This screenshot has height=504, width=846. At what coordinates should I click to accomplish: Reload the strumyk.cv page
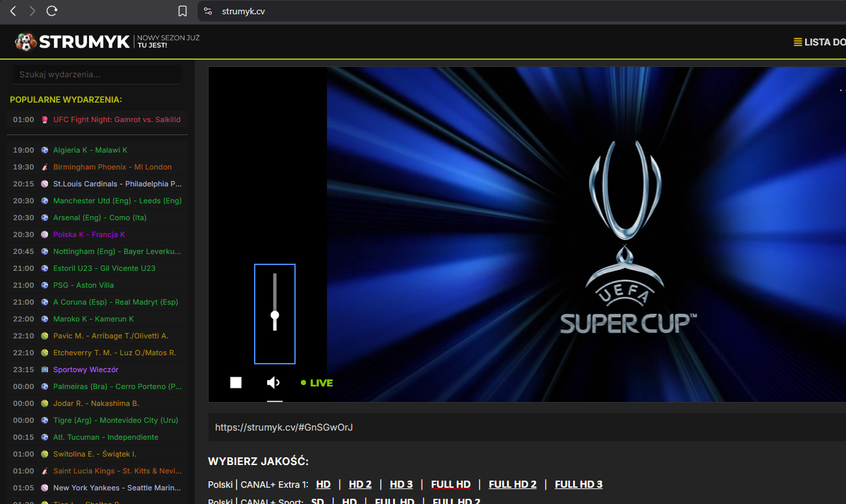coord(52,11)
